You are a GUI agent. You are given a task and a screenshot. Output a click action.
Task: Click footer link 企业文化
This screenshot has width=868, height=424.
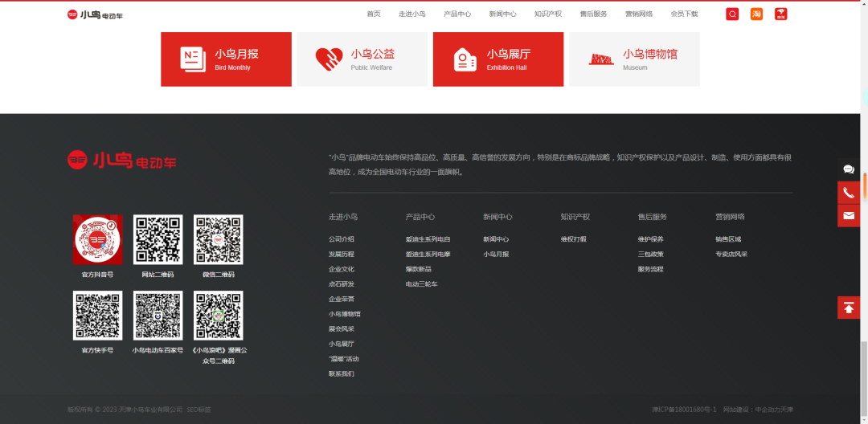point(341,269)
